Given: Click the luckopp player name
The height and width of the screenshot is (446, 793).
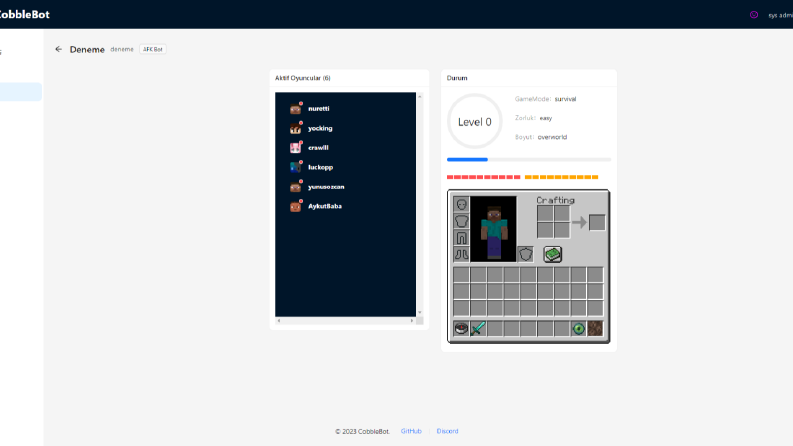Looking at the screenshot, I should pos(321,167).
